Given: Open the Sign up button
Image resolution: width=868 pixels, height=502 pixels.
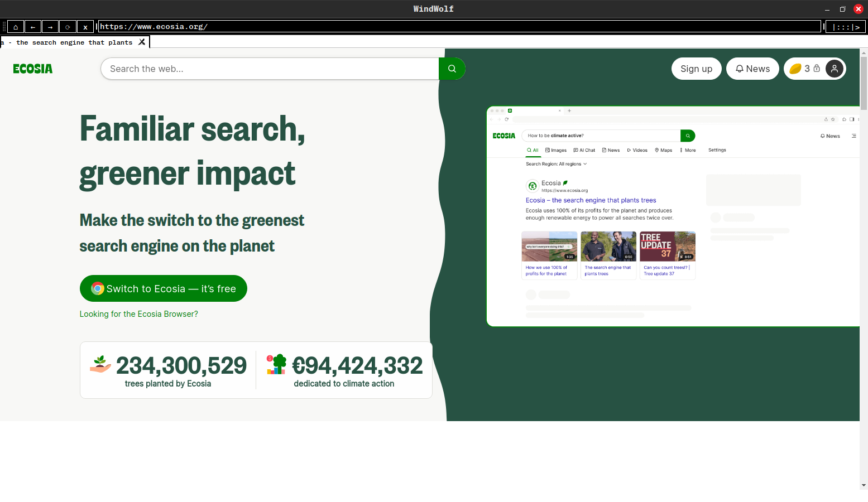Looking at the screenshot, I should (x=696, y=69).
